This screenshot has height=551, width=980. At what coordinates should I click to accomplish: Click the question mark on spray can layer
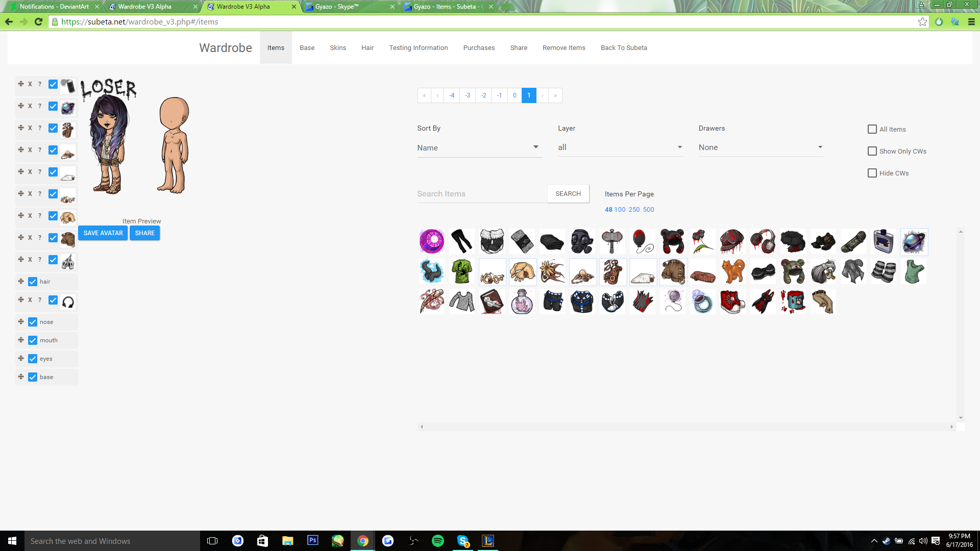(x=40, y=84)
